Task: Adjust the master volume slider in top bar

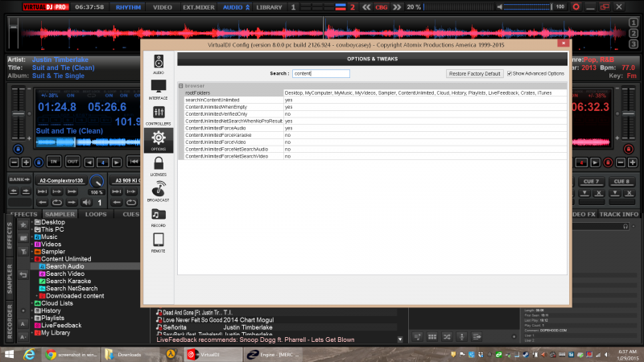Action: tap(527, 7)
